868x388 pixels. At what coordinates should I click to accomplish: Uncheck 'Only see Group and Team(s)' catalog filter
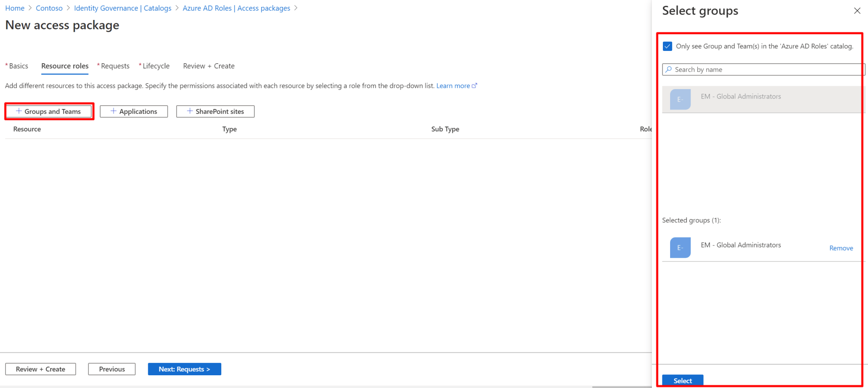(x=667, y=46)
